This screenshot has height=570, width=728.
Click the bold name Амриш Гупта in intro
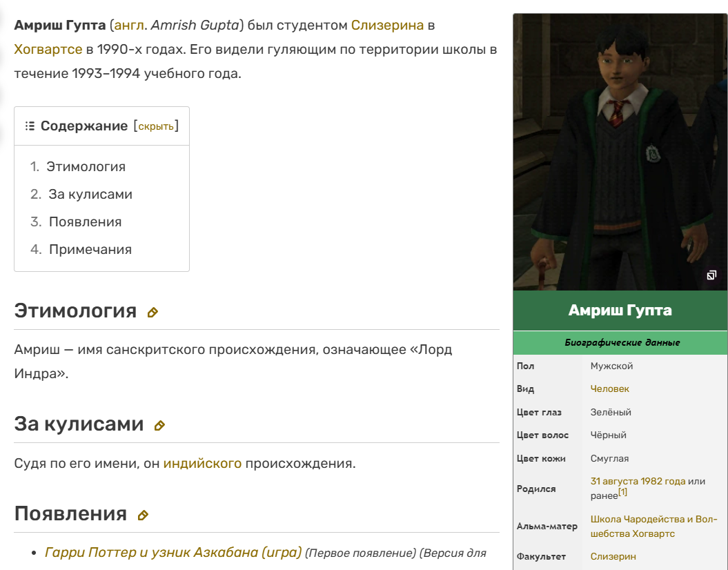pos(60,25)
